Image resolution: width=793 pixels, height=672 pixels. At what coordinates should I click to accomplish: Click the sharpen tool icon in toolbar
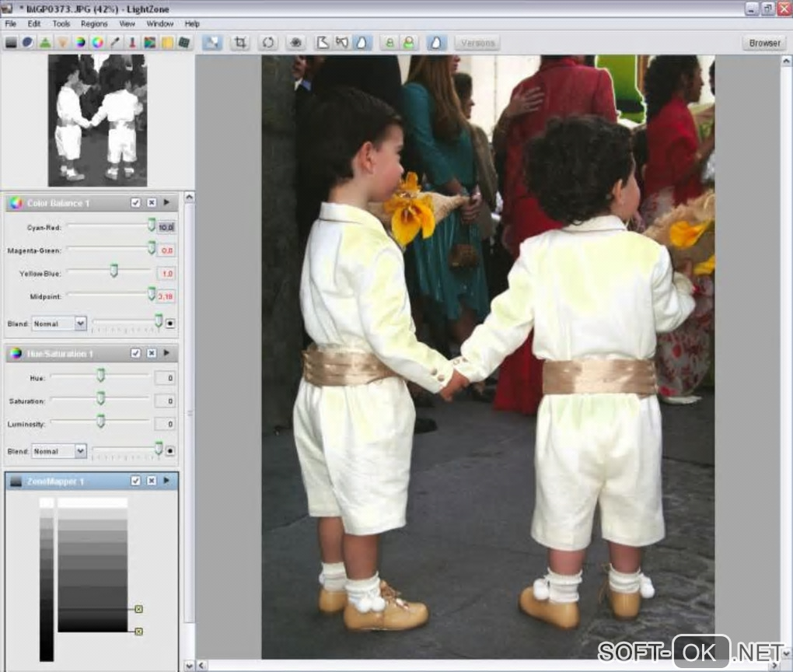(x=45, y=43)
